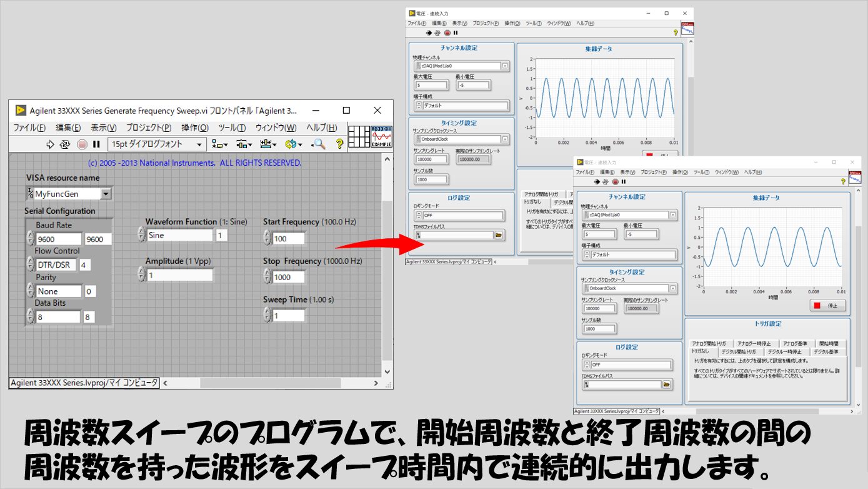
Task: Open the Align Objects tool in the Agilent window
Action: pyautogui.click(x=219, y=144)
